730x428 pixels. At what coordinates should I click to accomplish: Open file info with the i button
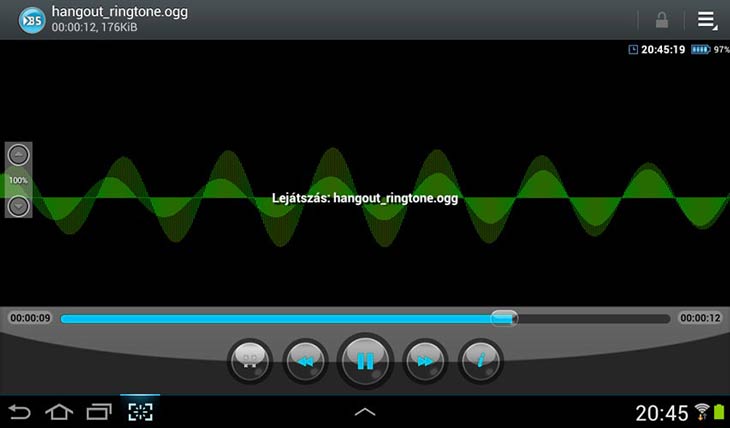480,361
